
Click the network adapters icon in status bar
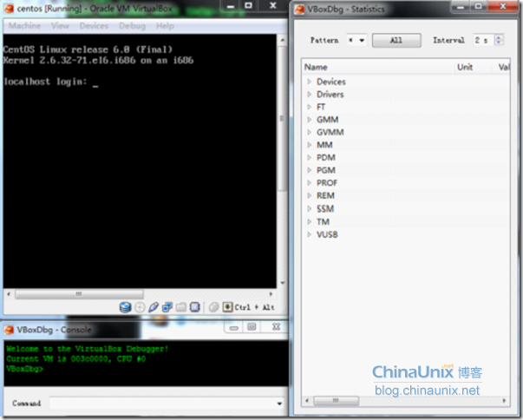tap(167, 307)
